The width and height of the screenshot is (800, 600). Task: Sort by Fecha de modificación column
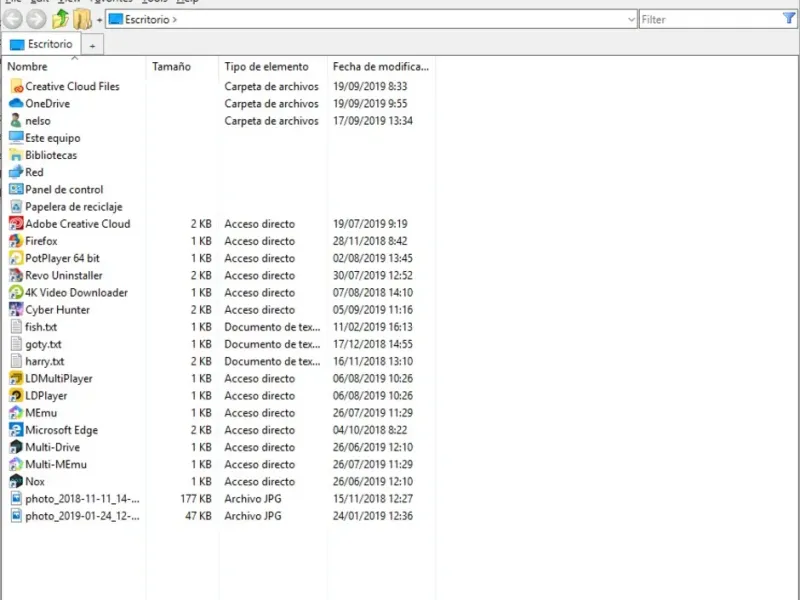coord(381,67)
